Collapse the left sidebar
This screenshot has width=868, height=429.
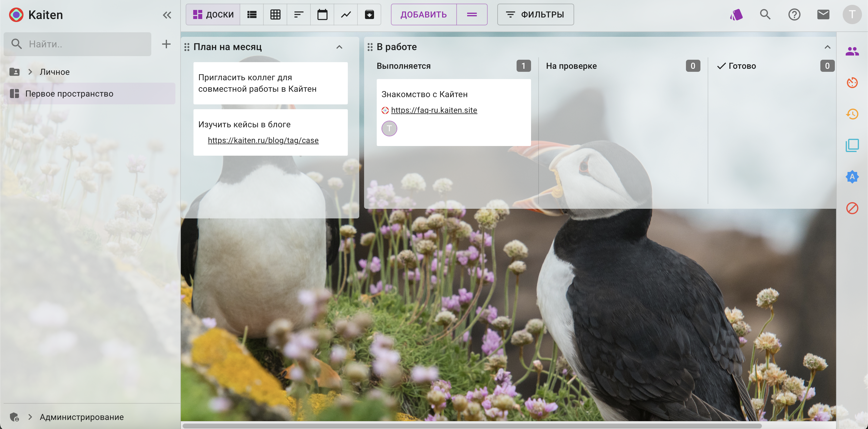[167, 14]
